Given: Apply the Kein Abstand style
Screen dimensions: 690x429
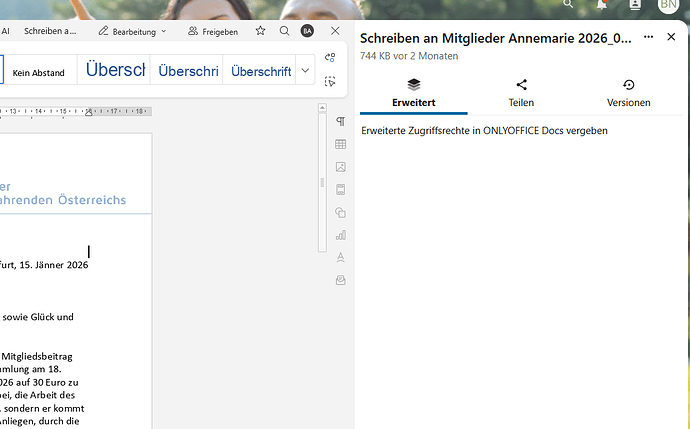Looking at the screenshot, I should pos(38,72).
